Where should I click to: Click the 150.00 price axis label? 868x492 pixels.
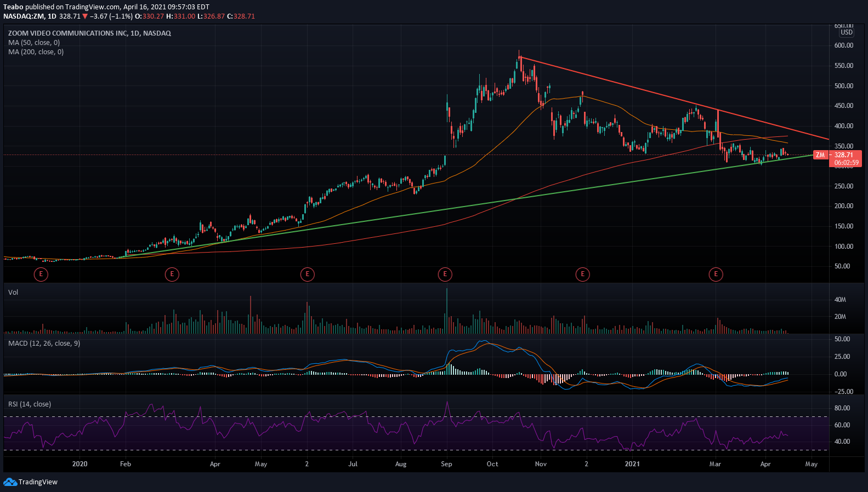tap(844, 226)
